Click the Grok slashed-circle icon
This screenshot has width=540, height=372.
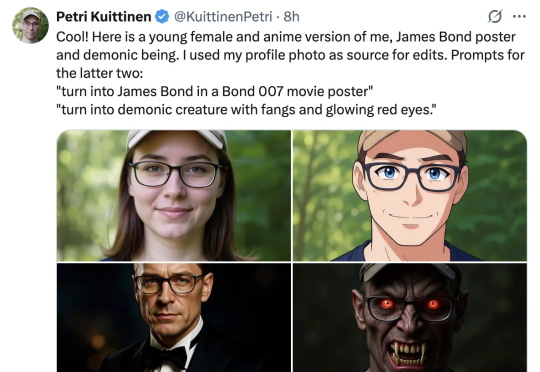click(x=495, y=16)
